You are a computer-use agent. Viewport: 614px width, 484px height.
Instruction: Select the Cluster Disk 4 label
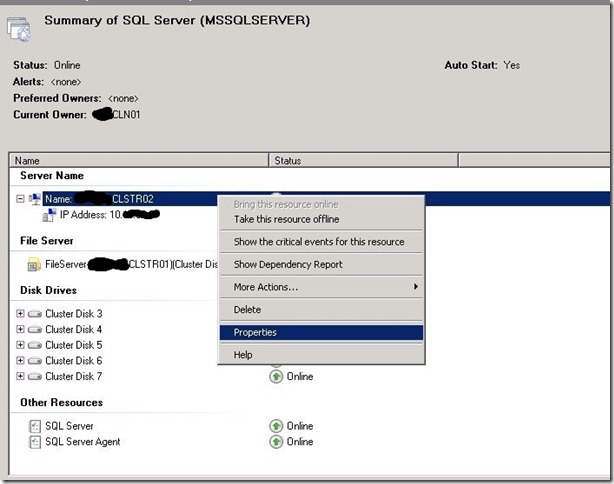click(74, 330)
